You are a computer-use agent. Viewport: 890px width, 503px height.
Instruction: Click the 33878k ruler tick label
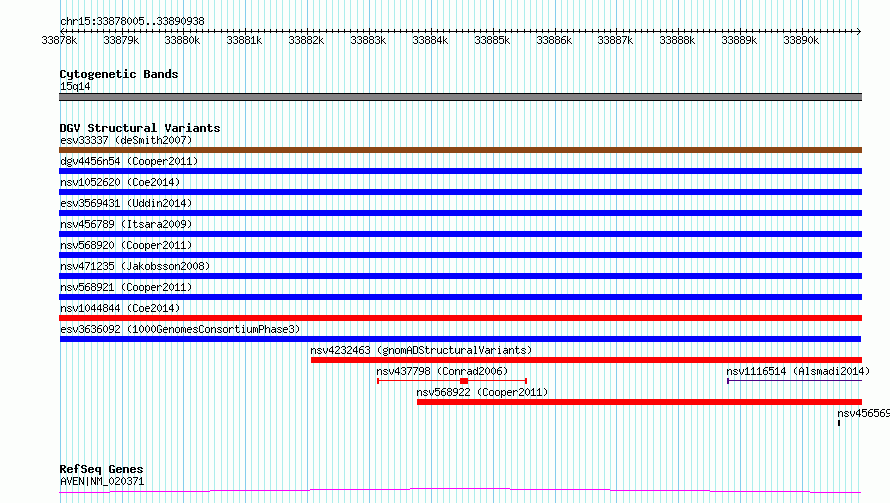(x=59, y=40)
